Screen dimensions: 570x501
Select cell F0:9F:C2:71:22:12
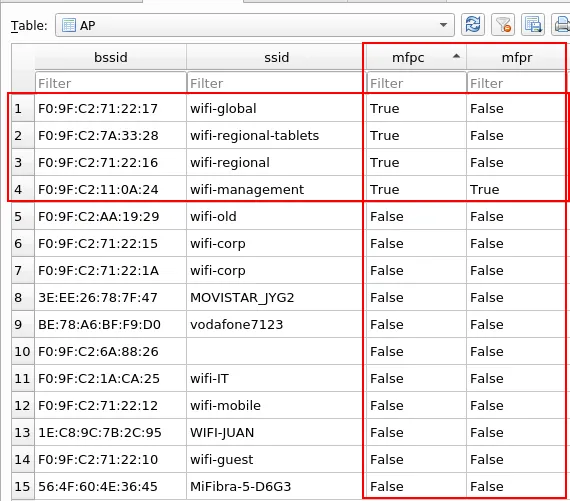point(111,405)
